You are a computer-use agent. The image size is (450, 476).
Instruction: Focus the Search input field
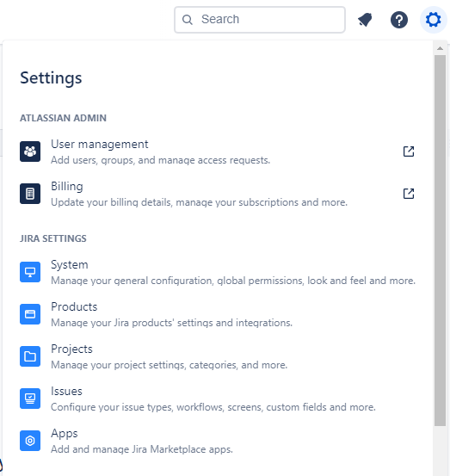260,20
